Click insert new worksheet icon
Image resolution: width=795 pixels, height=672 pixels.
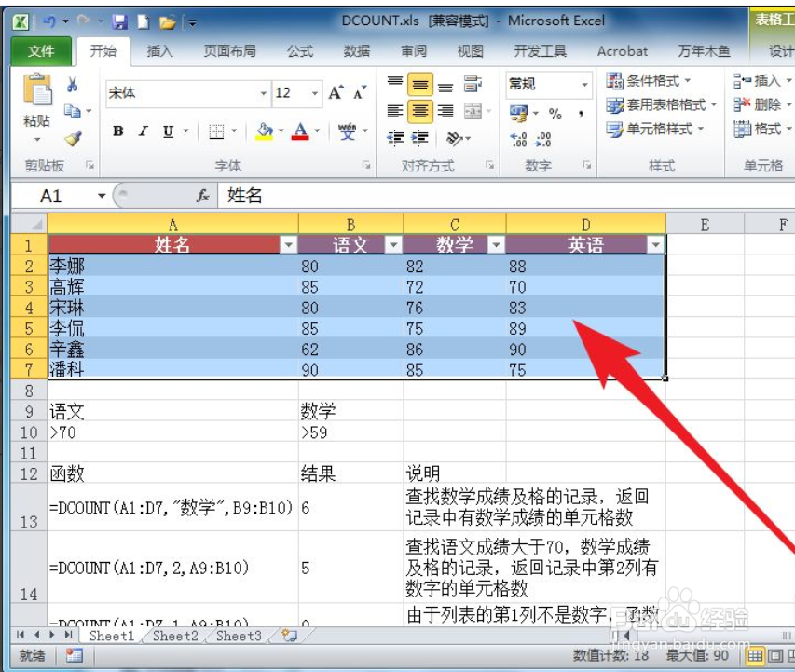coord(290,636)
